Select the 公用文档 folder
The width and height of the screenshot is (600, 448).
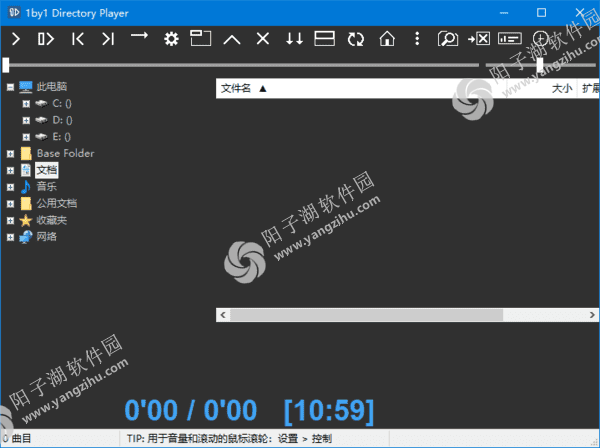[57, 204]
